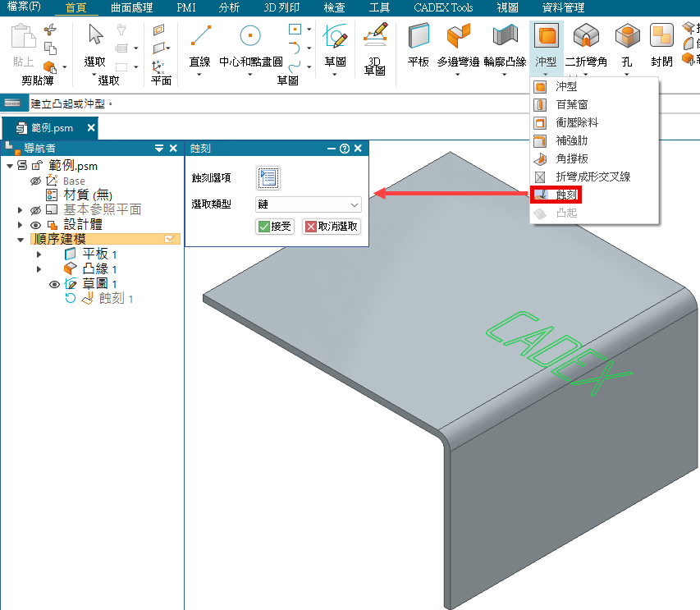Toggle visibility eye of 草圖 1
This screenshot has height=610, width=700.
55,284
